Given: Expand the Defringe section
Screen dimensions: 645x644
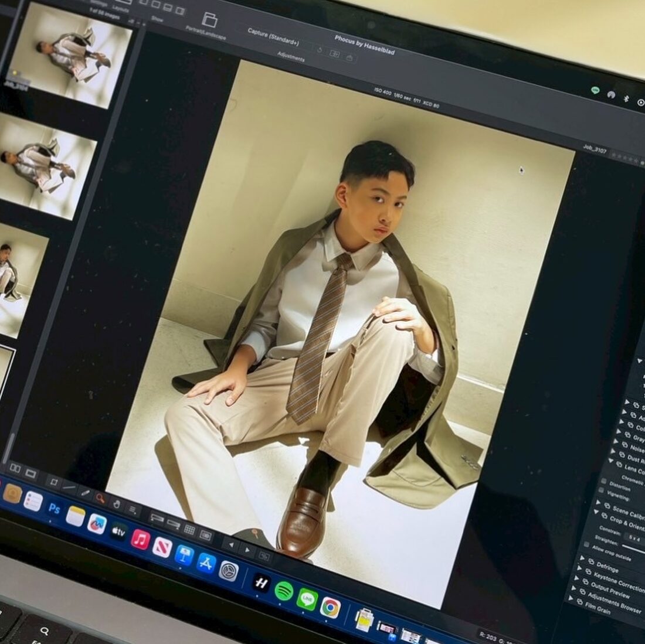Looking at the screenshot, I should point(582,558).
